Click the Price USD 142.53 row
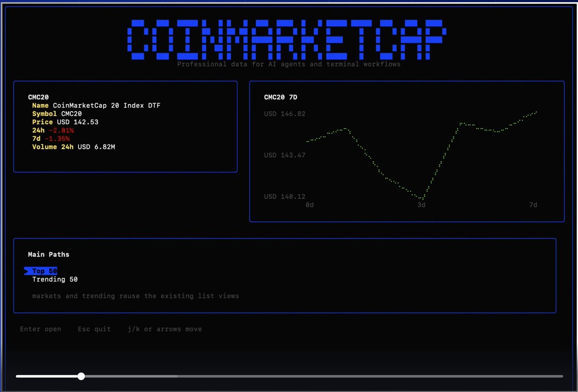578x392 pixels. point(65,122)
